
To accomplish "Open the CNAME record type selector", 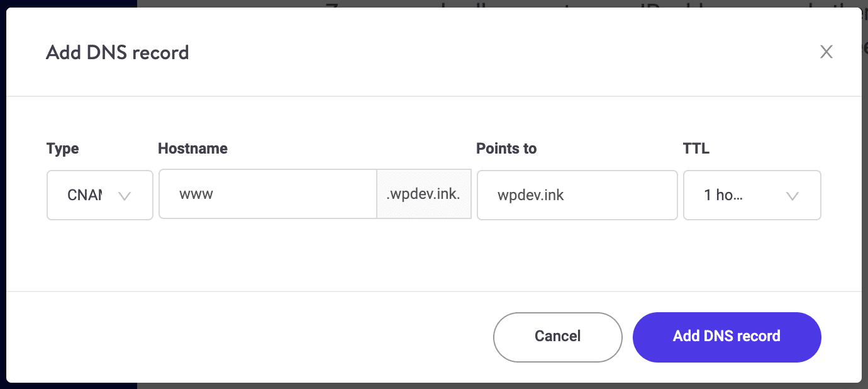I will [x=99, y=195].
